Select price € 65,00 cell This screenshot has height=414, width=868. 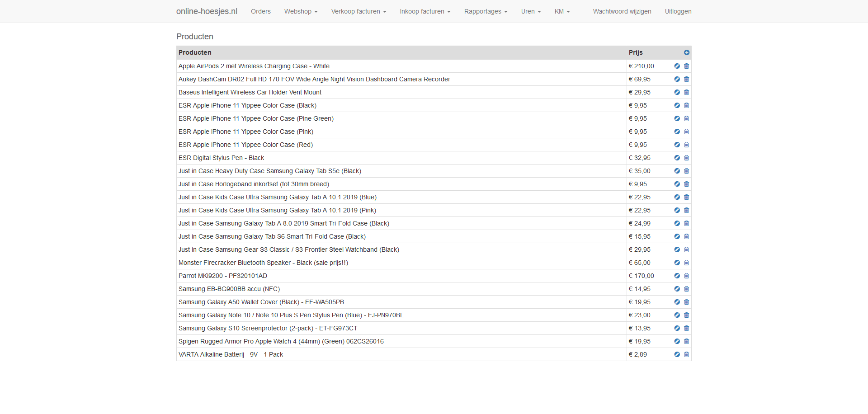coord(649,263)
